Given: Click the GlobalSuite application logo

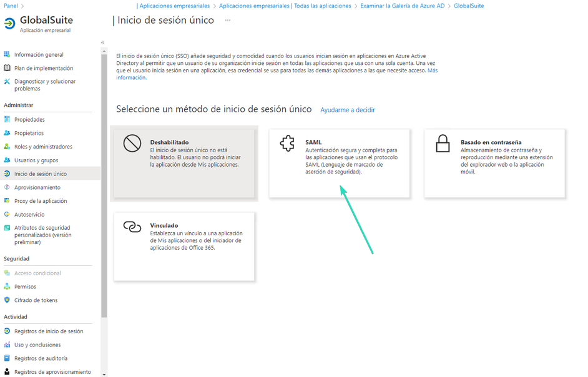Looking at the screenshot, I should click(9, 24).
